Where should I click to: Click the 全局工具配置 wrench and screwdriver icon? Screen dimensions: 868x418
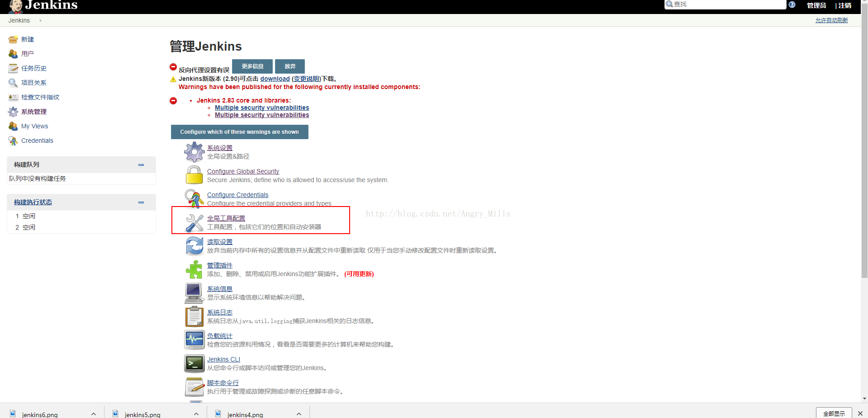[x=194, y=222]
